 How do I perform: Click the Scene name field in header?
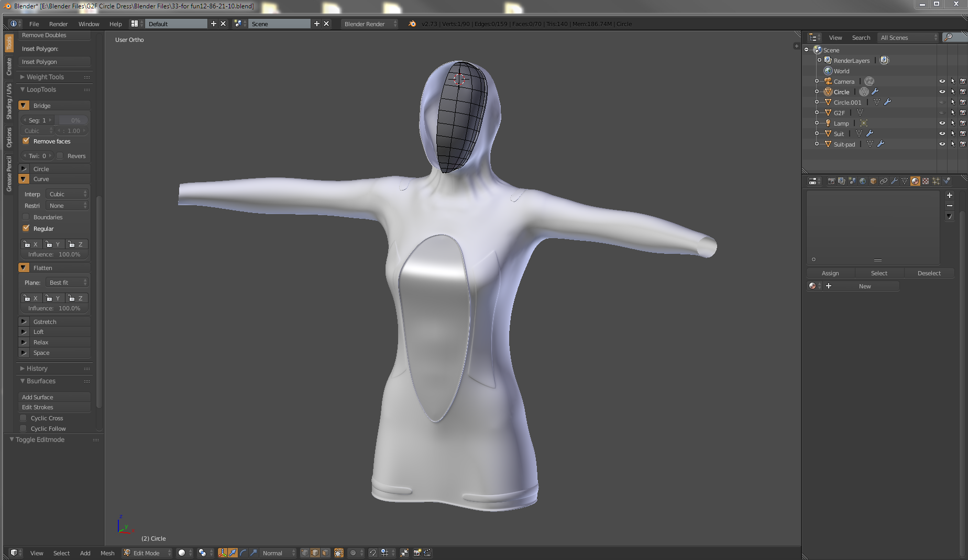280,24
